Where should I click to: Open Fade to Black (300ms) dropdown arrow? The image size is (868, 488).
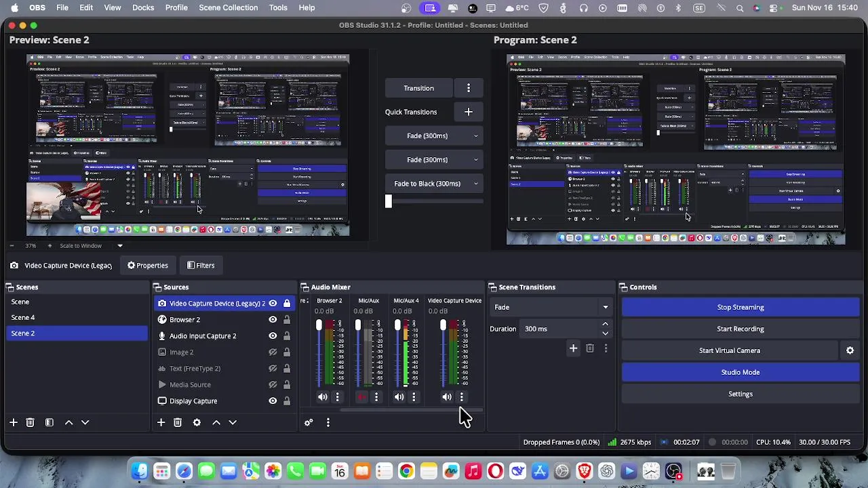475,184
